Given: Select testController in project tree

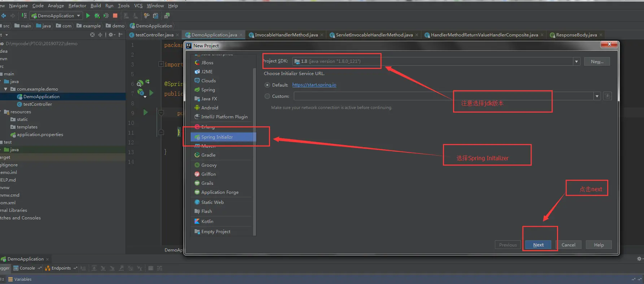Looking at the screenshot, I should 38,104.
